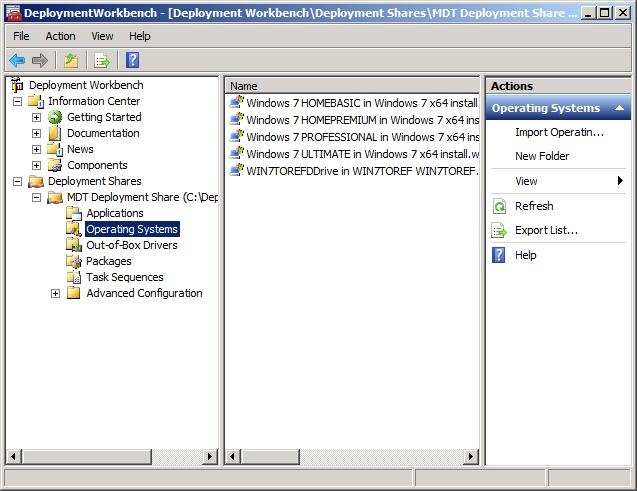Click the WIN7TOREFDDrive item icon

pos(236,171)
